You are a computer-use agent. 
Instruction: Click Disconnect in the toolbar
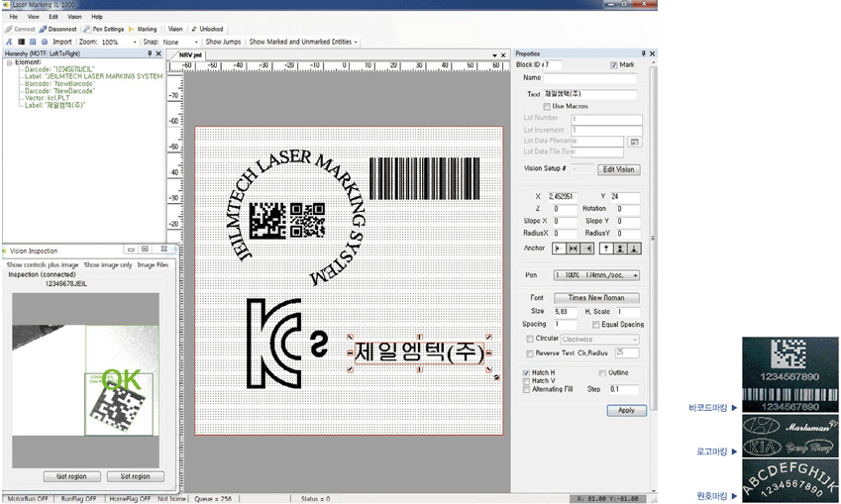[57, 29]
